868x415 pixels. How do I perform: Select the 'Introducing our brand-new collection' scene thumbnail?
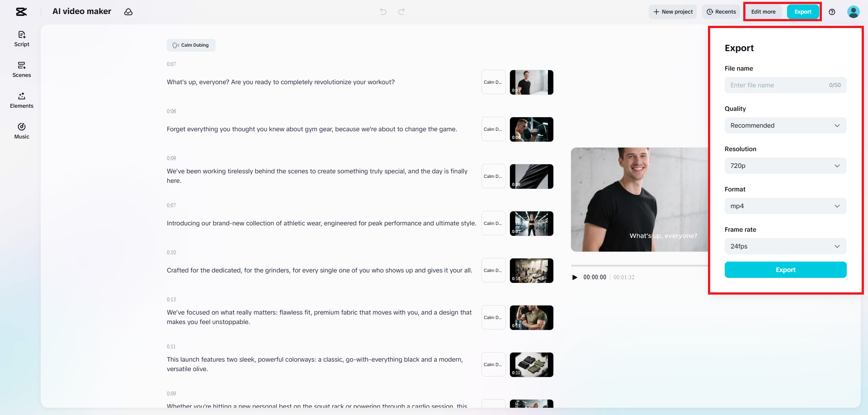pos(532,224)
